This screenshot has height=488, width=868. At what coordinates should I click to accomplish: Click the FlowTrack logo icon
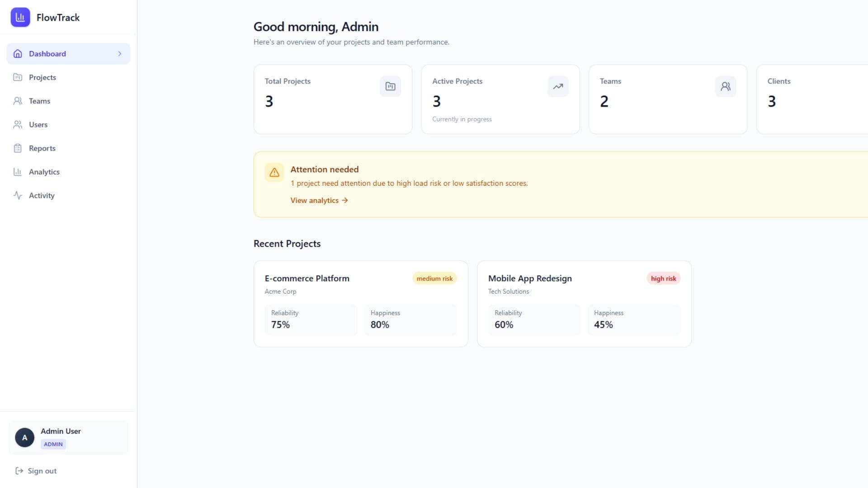[20, 17]
